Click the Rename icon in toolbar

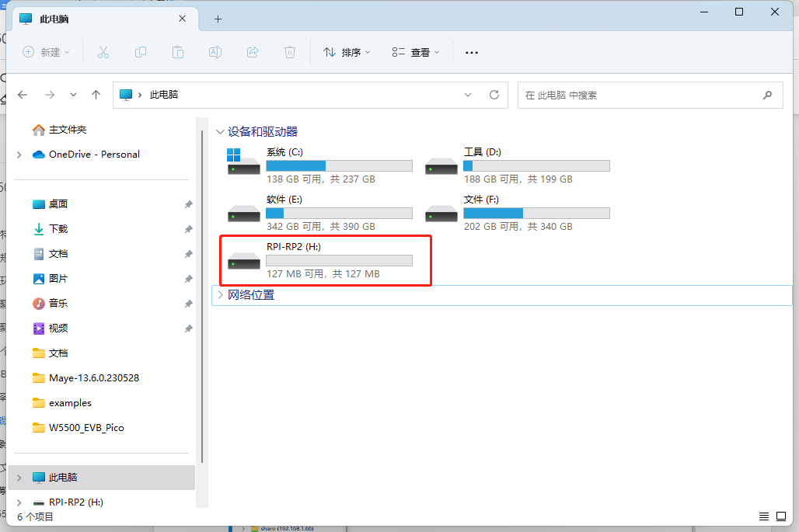(x=215, y=52)
